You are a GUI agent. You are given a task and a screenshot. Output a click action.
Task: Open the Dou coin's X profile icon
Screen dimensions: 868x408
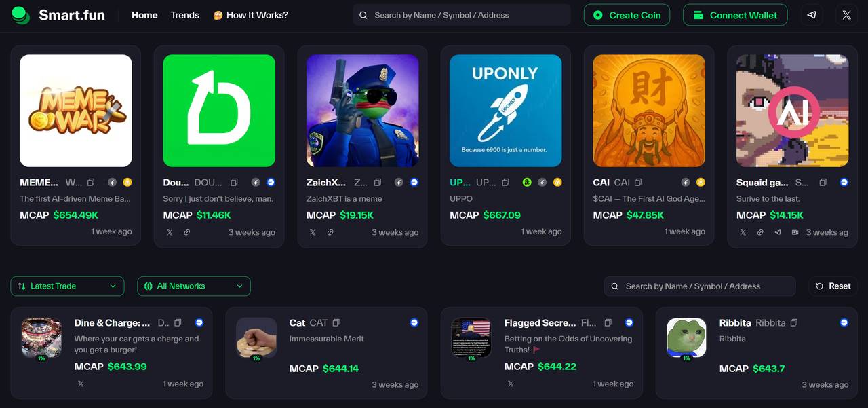click(170, 232)
